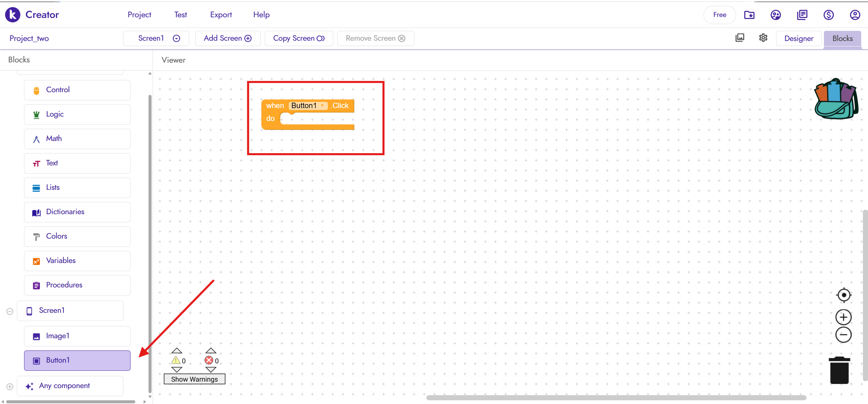The image size is (868, 404).
Task: Click the trash can icon
Action: [x=839, y=370]
